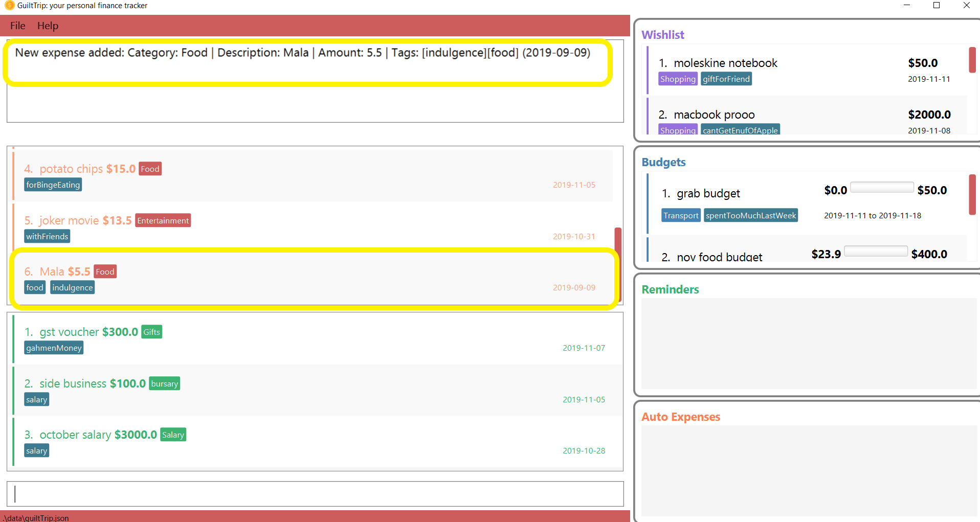Select the moleskine notebook wishlist item

[807, 70]
